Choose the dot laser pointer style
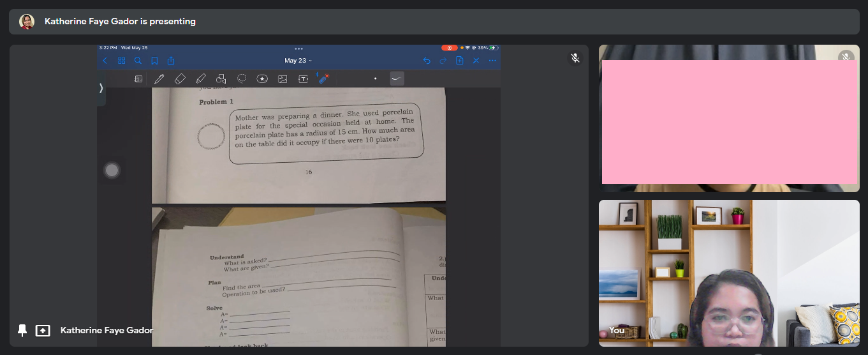This screenshot has width=868, height=355. [x=375, y=79]
